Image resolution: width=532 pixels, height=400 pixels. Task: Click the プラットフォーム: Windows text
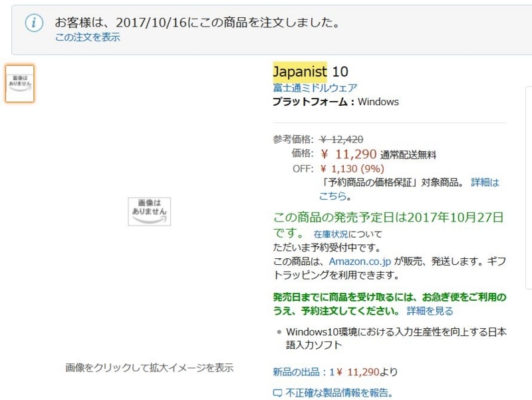tap(336, 102)
